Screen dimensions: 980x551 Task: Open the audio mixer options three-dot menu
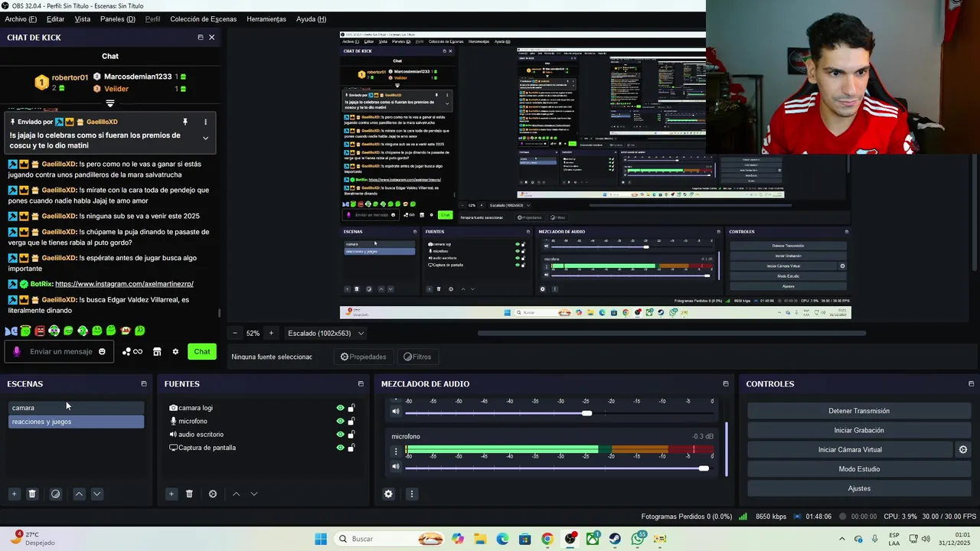tap(411, 494)
